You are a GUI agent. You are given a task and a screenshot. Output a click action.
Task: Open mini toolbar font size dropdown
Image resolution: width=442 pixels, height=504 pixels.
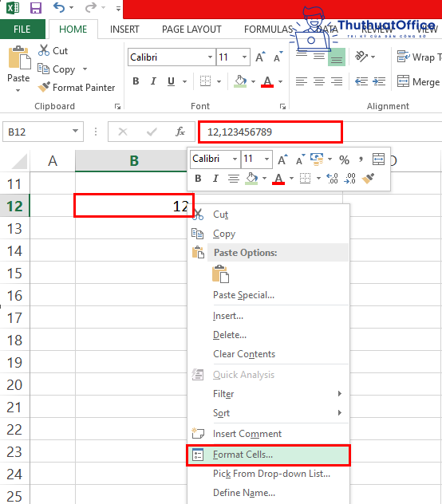pyautogui.click(x=266, y=159)
